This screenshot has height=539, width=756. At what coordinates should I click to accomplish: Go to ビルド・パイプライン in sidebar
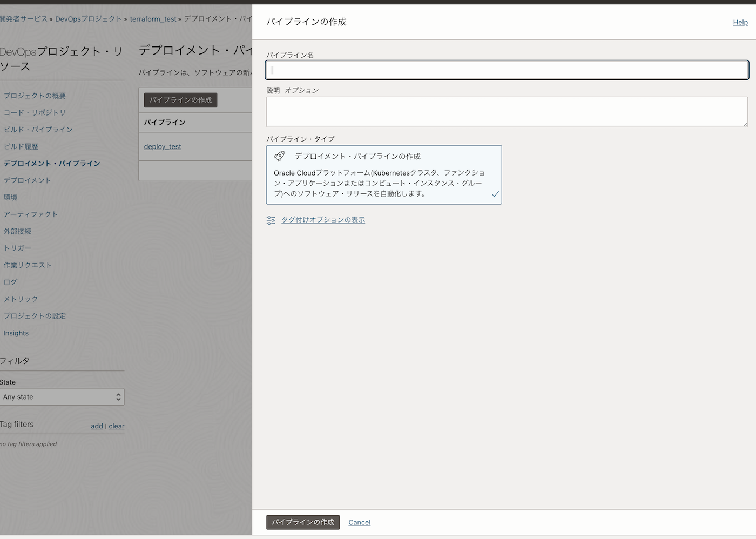click(x=38, y=130)
